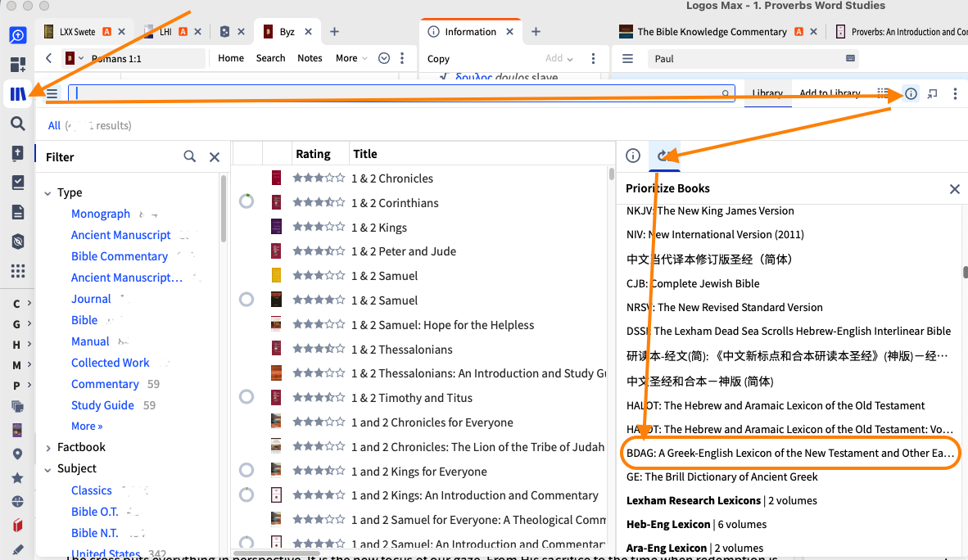Expand the Factbook filter group
The width and height of the screenshot is (968, 560).
[x=47, y=448]
